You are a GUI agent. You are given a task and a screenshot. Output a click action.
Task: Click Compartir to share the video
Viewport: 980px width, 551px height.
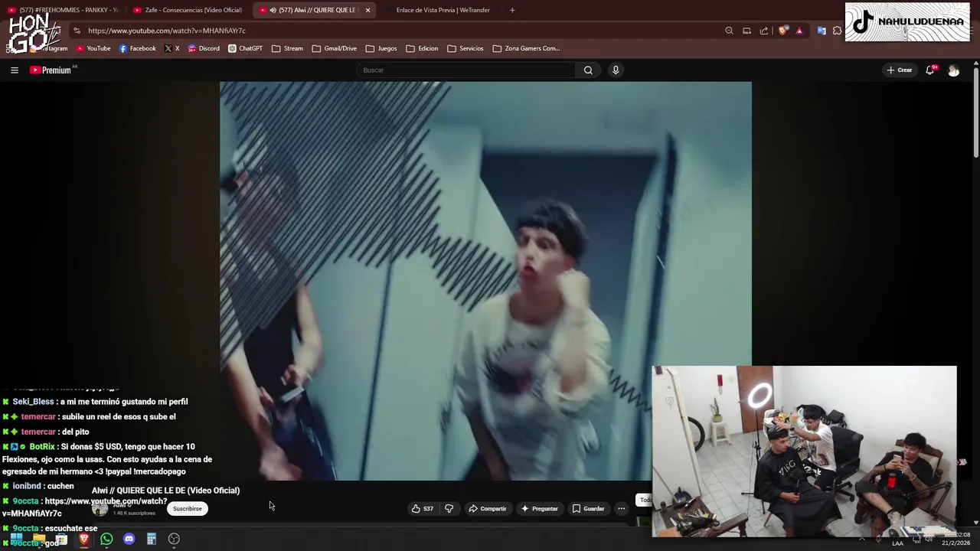(488, 508)
